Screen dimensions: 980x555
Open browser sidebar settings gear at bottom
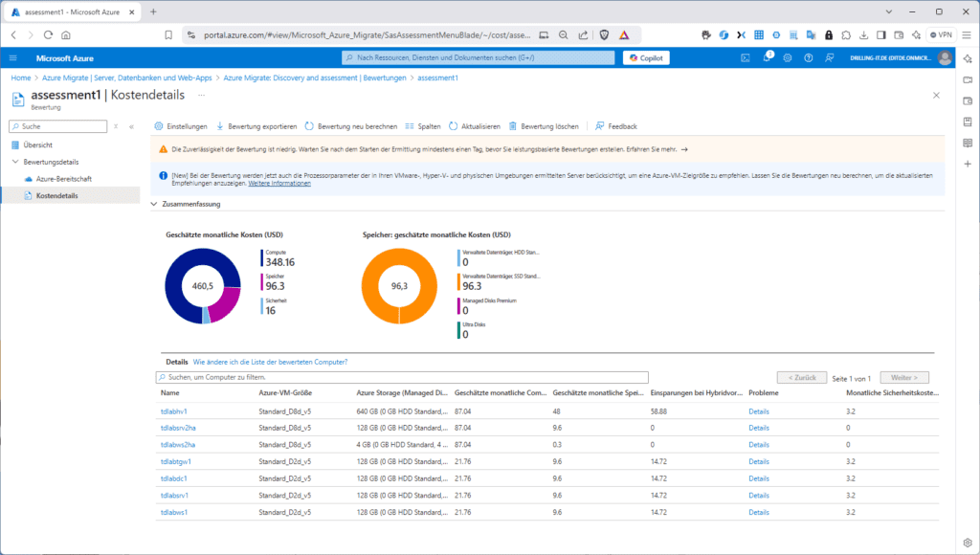tap(968, 543)
